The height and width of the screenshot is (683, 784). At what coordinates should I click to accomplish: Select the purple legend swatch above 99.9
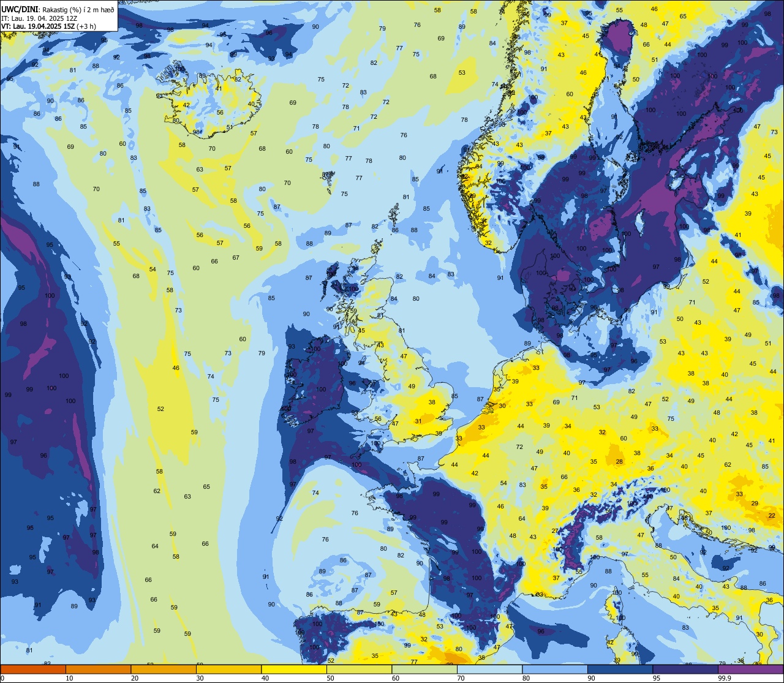(x=750, y=669)
